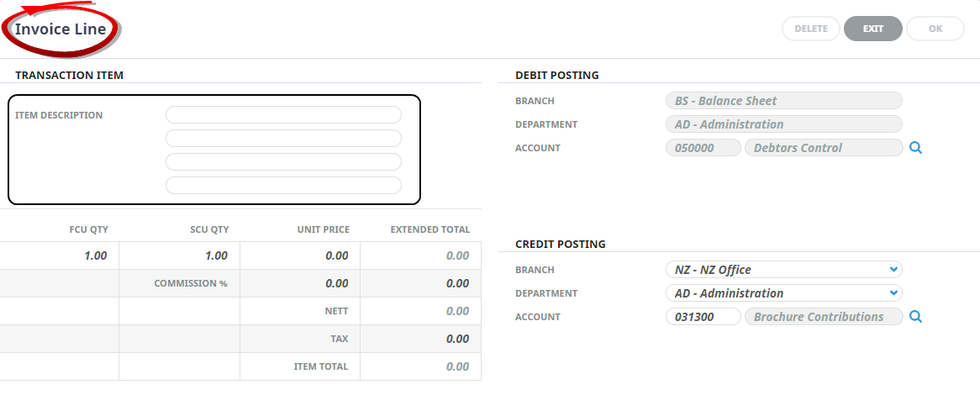Click the credit account search magnifier icon

916,317
